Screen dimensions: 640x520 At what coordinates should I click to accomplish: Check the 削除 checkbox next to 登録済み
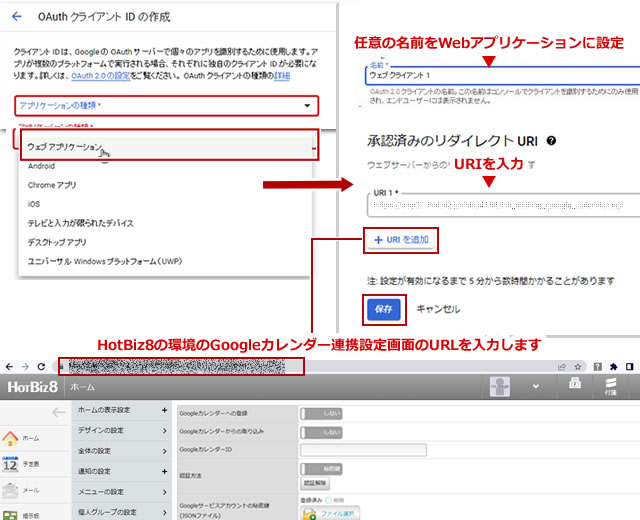(328, 500)
